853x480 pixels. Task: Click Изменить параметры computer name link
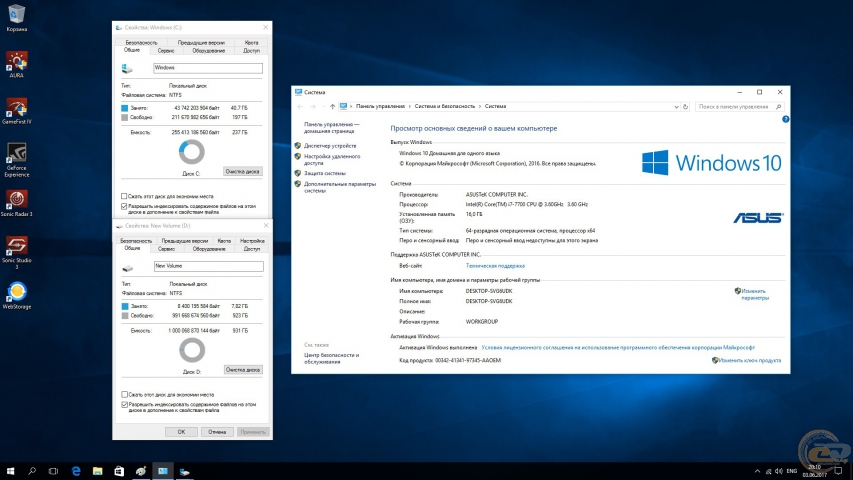coord(754,294)
